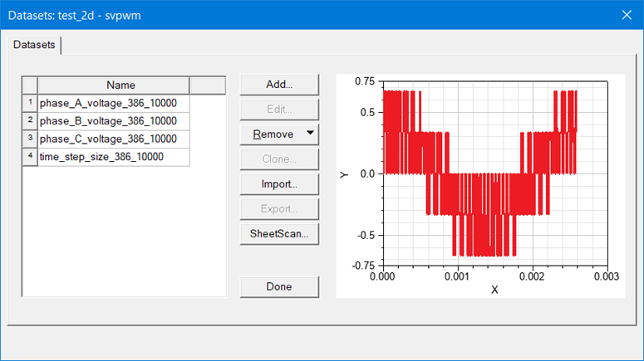Launch the SheetScan... tool
This screenshot has height=361, width=644.
[x=279, y=234]
